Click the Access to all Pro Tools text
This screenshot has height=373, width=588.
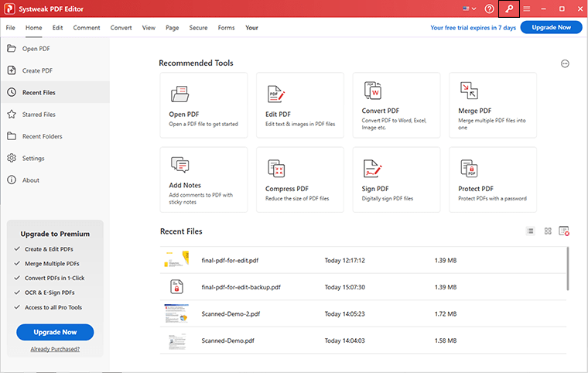[53, 307]
